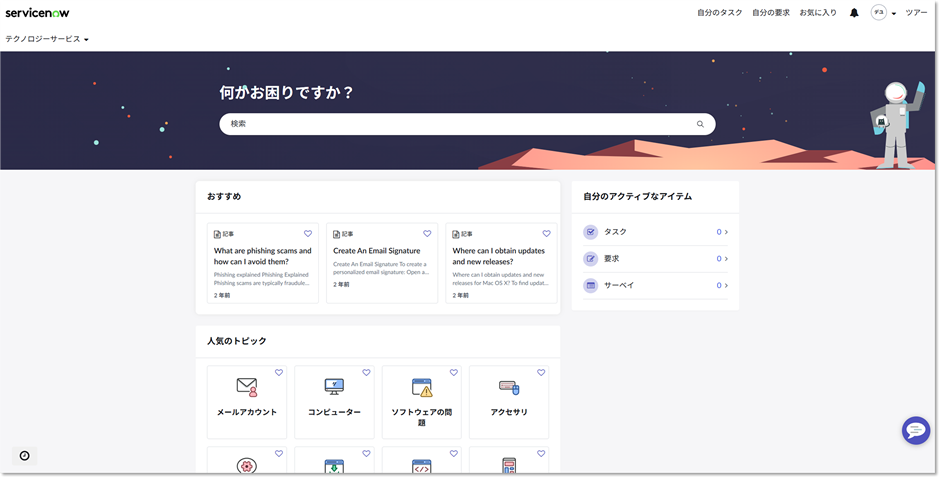Click article icon on Email Signature card
This screenshot has height=477, width=939.
pos(337,234)
